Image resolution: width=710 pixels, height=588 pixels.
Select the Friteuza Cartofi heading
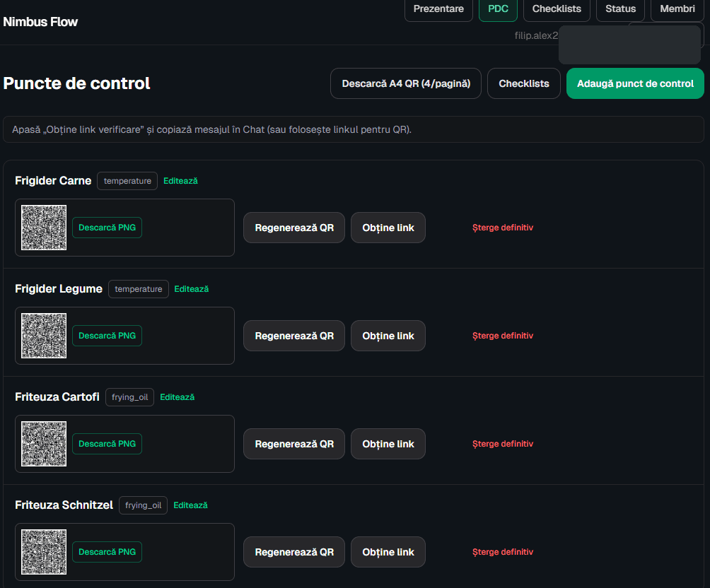pos(57,397)
